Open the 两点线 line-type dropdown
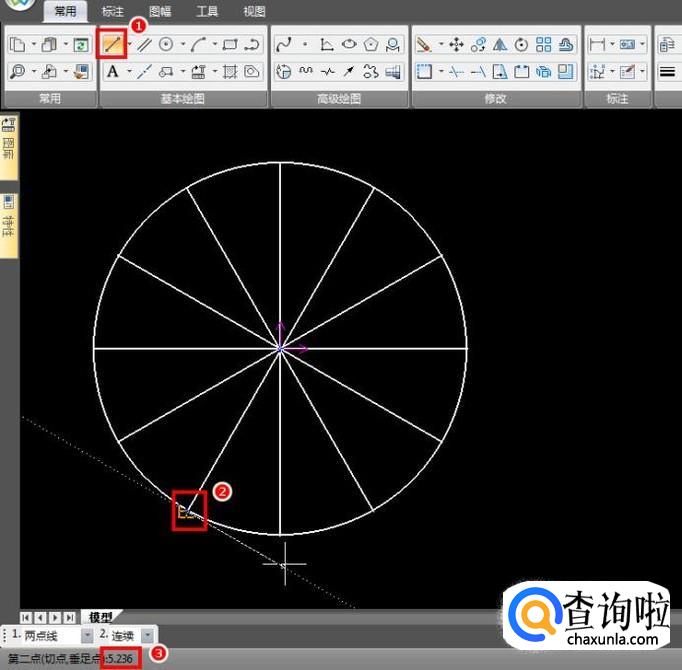This screenshot has height=670, width=682. click(x=87, y=635)
